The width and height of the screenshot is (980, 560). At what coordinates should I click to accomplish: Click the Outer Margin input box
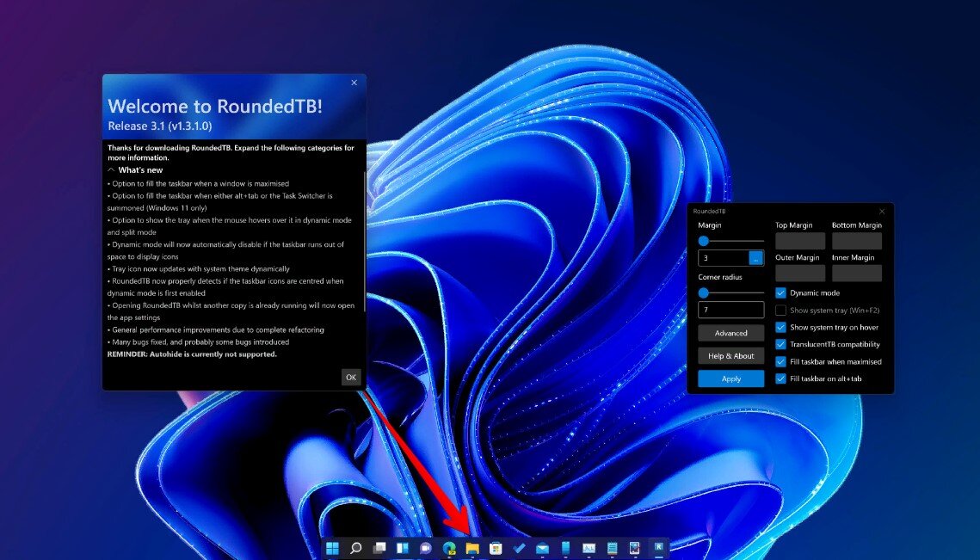point(800,274)
